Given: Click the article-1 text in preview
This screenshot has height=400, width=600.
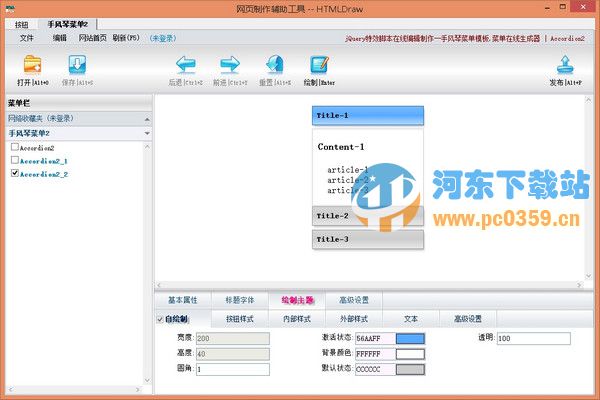Looking at the screenshot, I should [347, 170].
